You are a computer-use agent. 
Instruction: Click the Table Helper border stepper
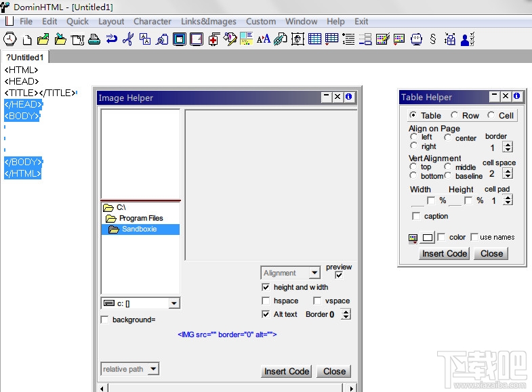[508, 147]
